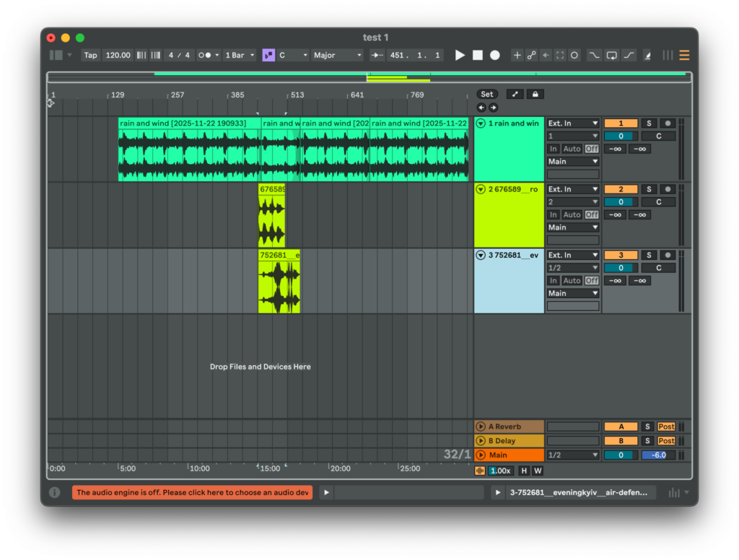Collapse track 3 with its fold triangle

coord(481,255)
